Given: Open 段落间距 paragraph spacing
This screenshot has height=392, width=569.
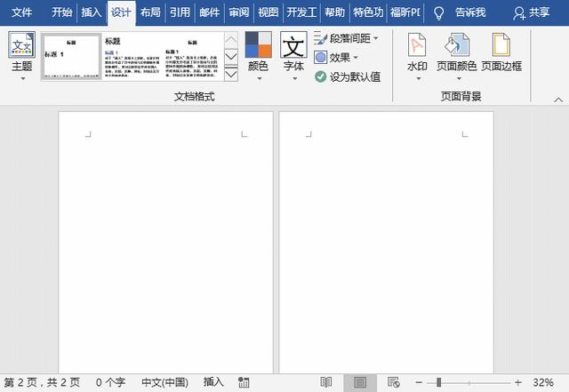Looking at the screenshot, I should [x=346, y=38].
